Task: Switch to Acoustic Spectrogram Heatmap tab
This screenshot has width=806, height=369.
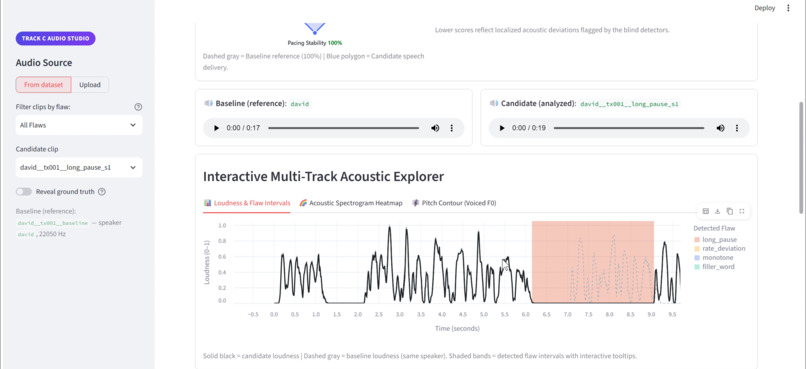Action: 351,203
